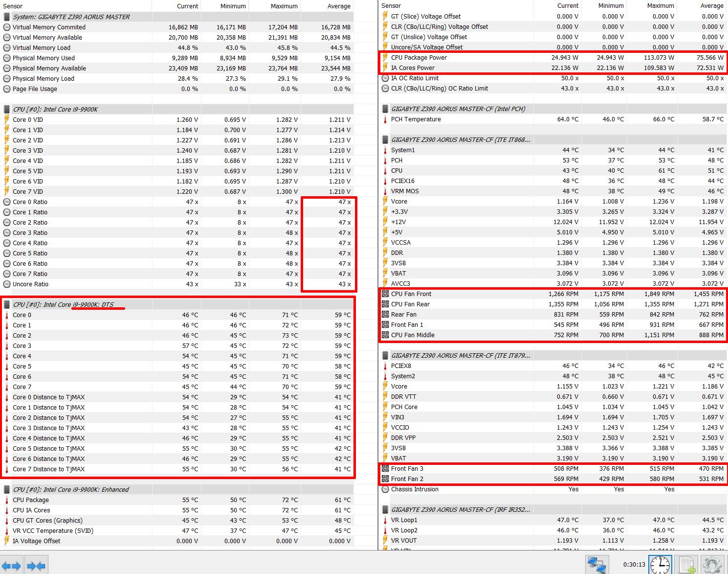
Task: Select the VCCSA row label
Action: (x=401, y=242)
